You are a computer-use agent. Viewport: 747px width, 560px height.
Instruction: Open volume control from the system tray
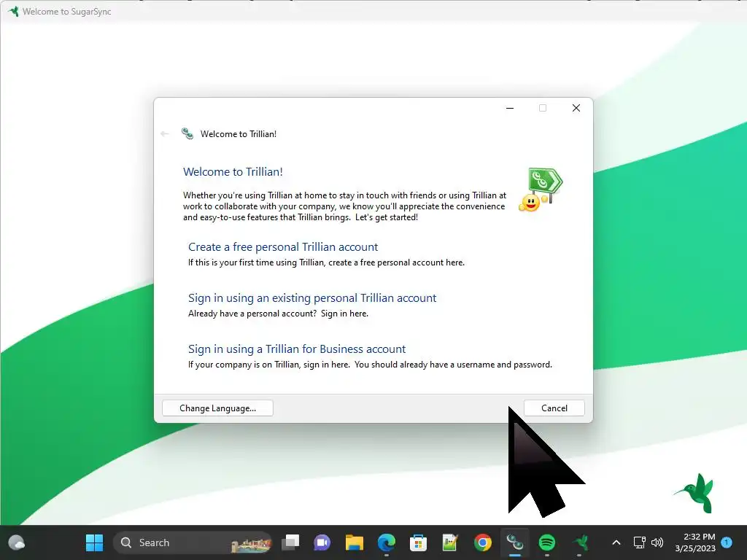657,542
